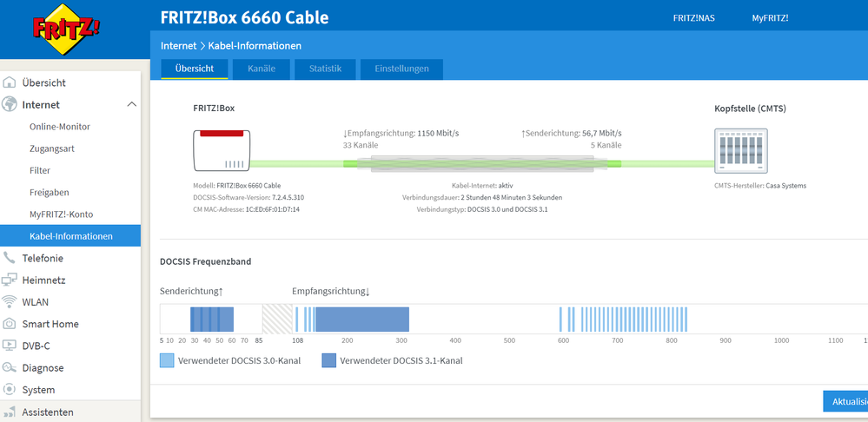Open the FRITZ!NAS link
Screen dimensions: 868x422
click(693, 17)
